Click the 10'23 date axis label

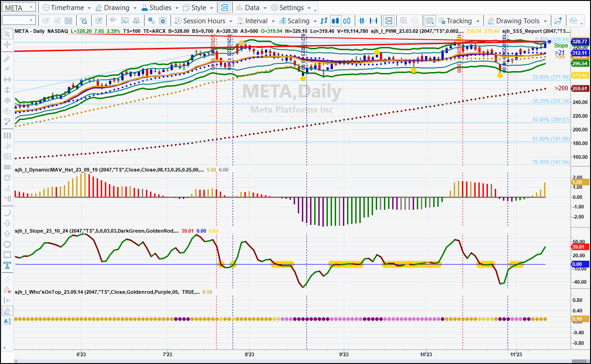click(425, 354)
